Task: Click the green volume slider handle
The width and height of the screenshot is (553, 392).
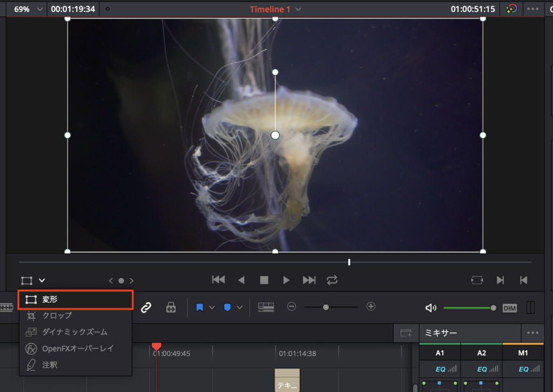Action: coord(493,308)
